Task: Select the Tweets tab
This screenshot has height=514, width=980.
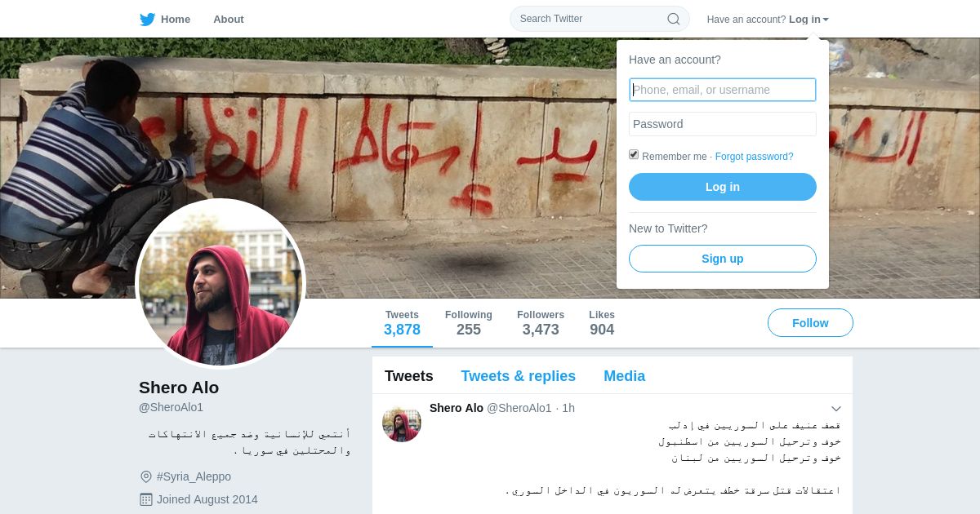Action: pyautogui.click(x=409, y=376)
